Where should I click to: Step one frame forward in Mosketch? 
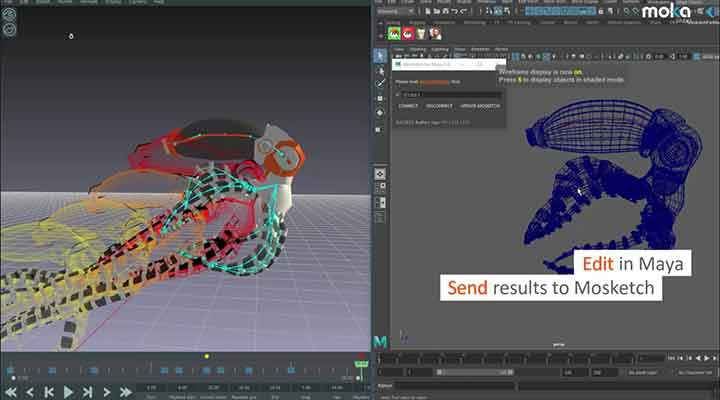click(107, 392)
